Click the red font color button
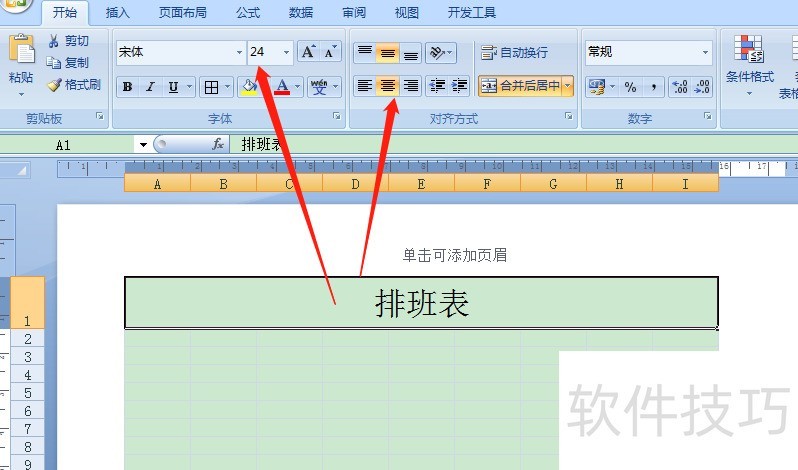 point(282,87)
